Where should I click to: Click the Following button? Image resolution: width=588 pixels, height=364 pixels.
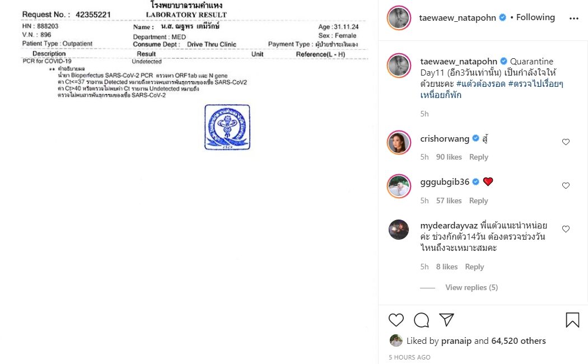pos(535,17)
